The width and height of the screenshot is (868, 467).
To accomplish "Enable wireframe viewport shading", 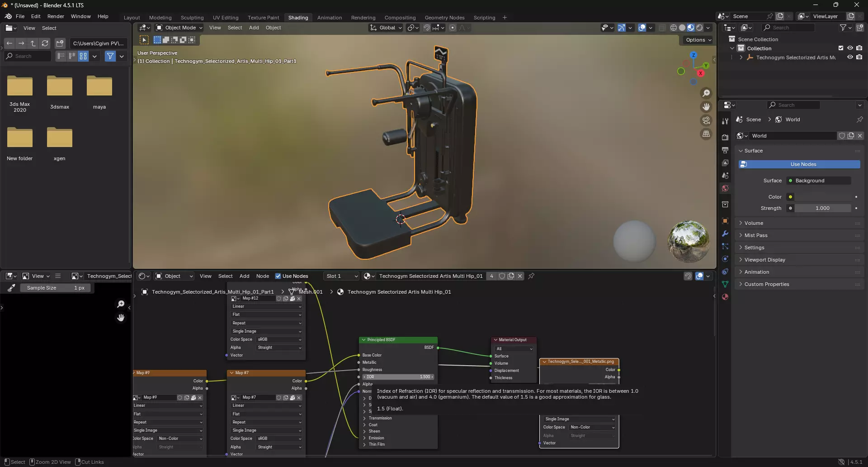I will (674, 28).
